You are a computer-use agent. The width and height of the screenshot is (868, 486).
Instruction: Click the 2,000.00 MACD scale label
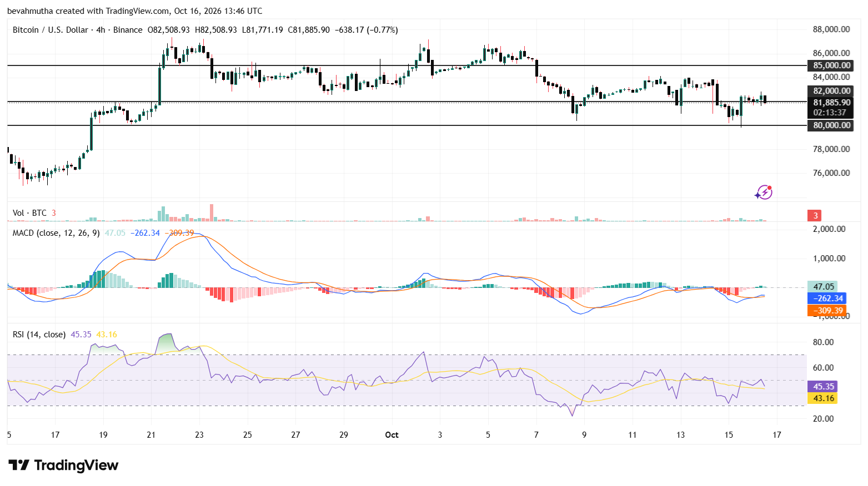[x=829, y=229]
